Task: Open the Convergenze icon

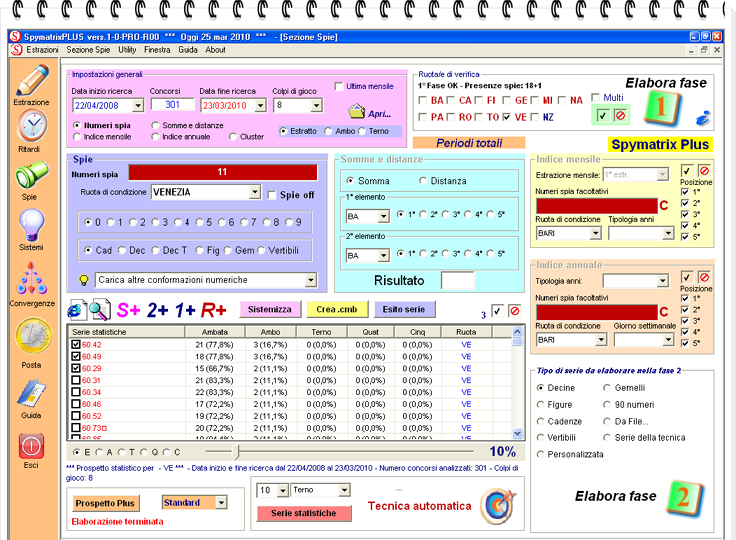Action: pos(32,279)
